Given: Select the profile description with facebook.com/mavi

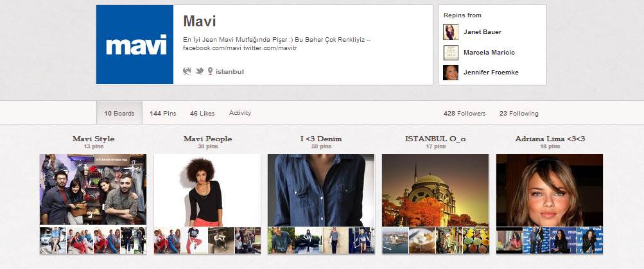Looking at the screenshot, I should (x=277, y=44).
